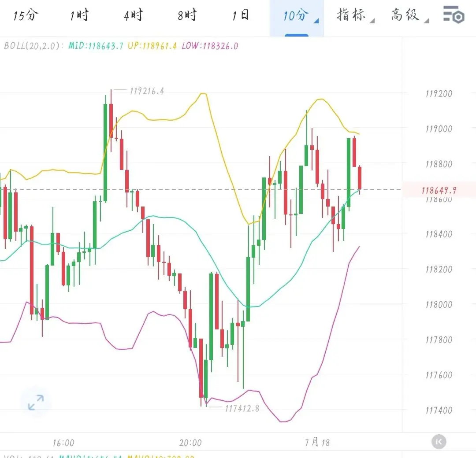The height and width of the screenshot is (458, 476).
Task: Click the 119200 price axis label
Action: click(x=439, y=94)
